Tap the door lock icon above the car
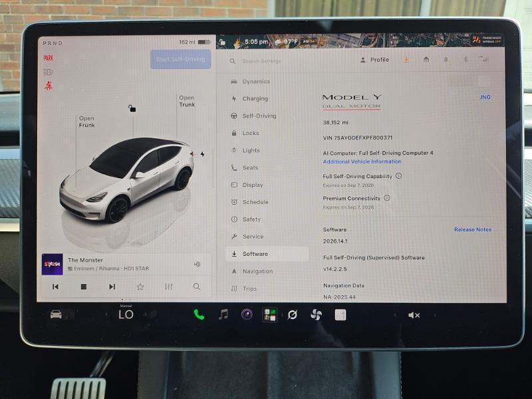 pyautogui.click(x=132, y=108)
